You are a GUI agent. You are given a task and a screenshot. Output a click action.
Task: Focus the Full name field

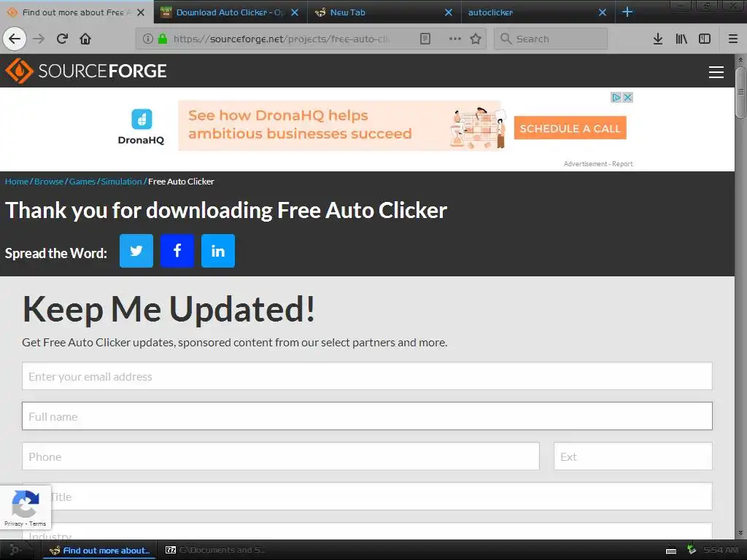367,416
